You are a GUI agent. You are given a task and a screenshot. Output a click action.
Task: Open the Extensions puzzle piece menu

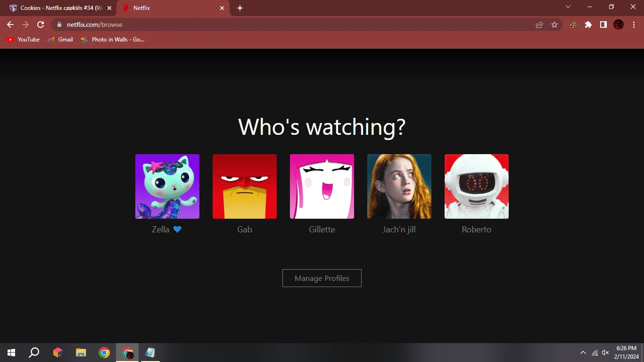(588, 25)
